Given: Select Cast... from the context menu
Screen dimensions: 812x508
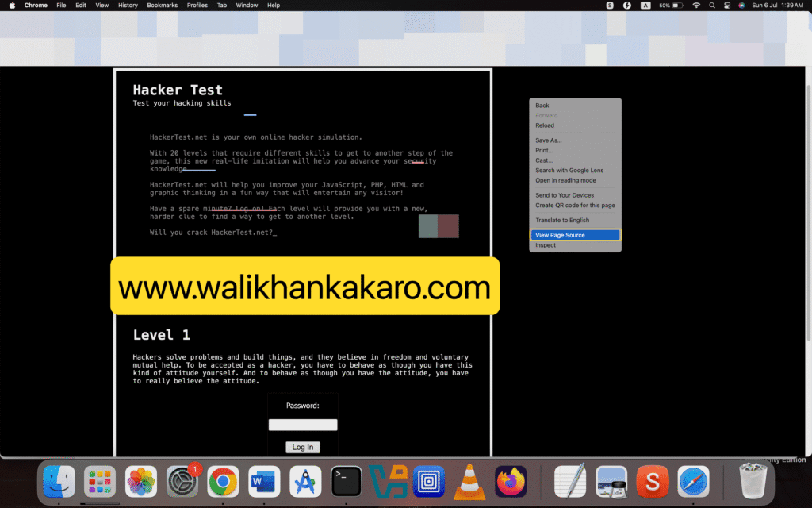Looking at the screenshot, I should point(575,160).
